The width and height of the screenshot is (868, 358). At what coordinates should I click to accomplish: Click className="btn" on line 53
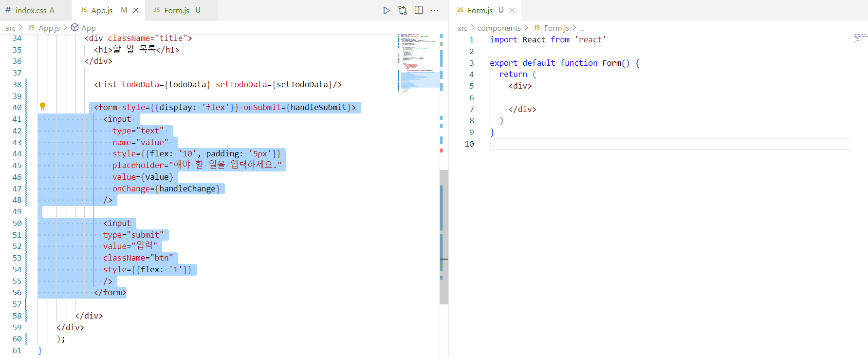pyautogui.click(x=138, y=258)
